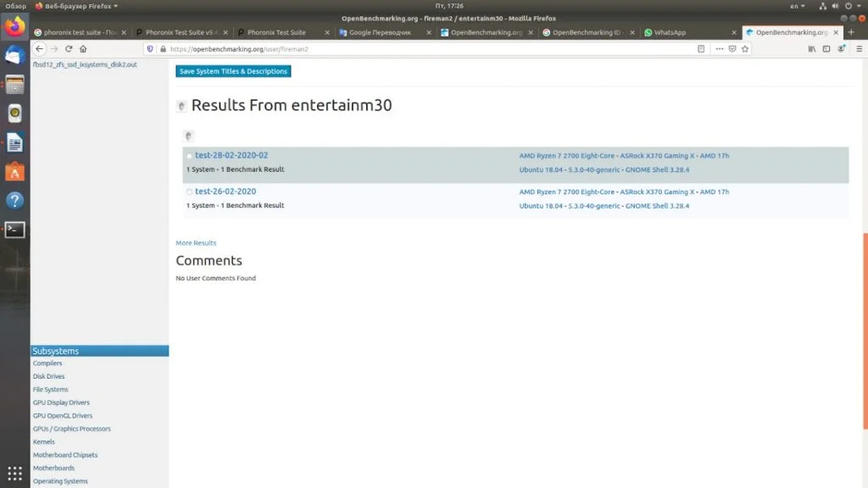Image resolution: width=868 pixels, height=488 pixels.
Task: Bookmark this page with the star
Action: coord(745,48)
